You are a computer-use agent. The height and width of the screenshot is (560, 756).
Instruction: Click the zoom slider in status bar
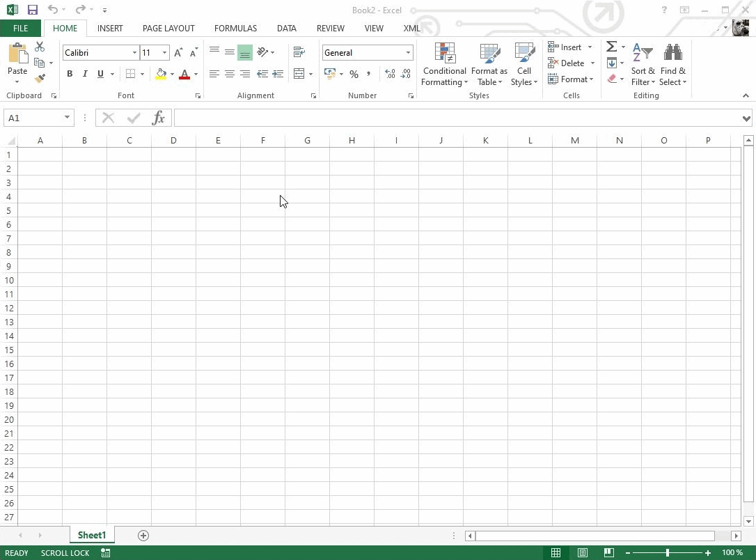(667, 552)
